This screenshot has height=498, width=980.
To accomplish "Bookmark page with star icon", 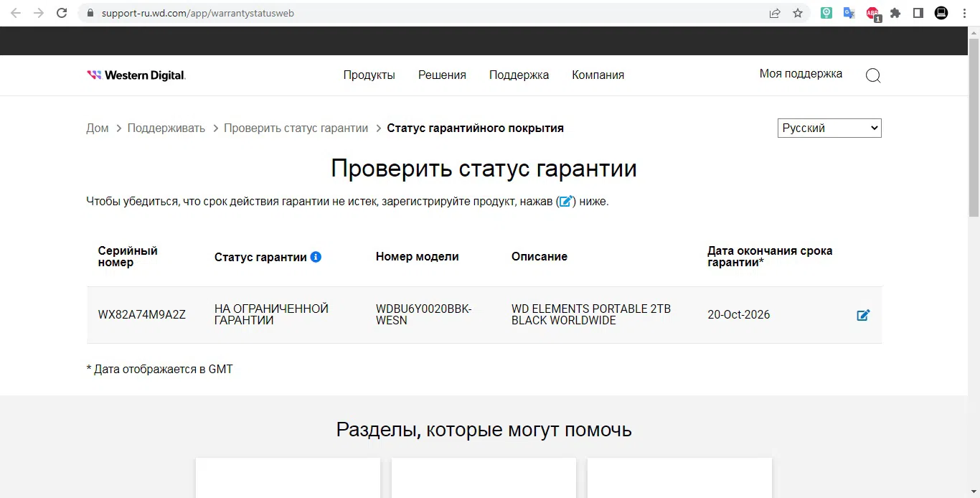I will pyautogui.click(x=798, y=13).
